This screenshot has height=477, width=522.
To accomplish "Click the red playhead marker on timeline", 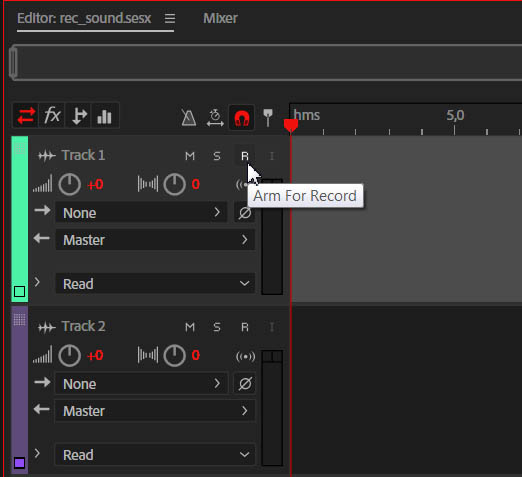I will coord(291,125).
